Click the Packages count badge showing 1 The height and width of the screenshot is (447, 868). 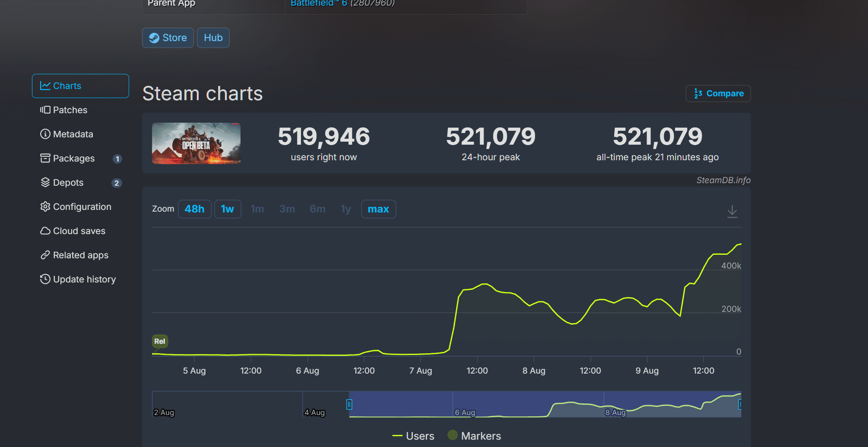pos(117,159)
